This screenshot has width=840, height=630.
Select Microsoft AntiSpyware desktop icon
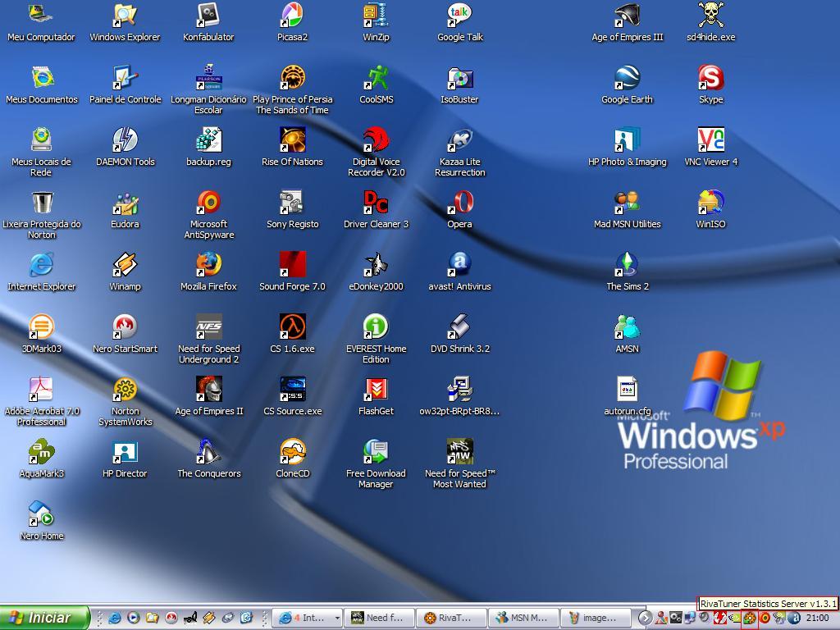(208, 202)
